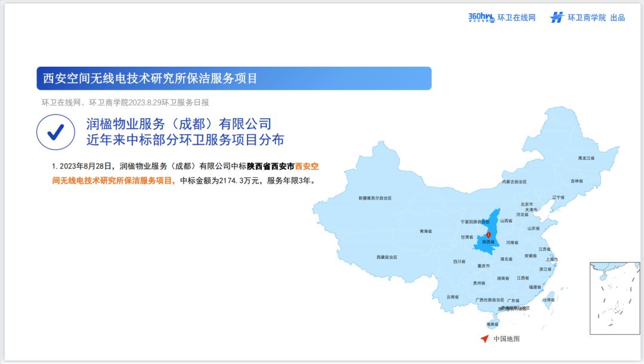Click the 吉林省 map label
Viewport: 644px width, 364px height.
(577, 181)
